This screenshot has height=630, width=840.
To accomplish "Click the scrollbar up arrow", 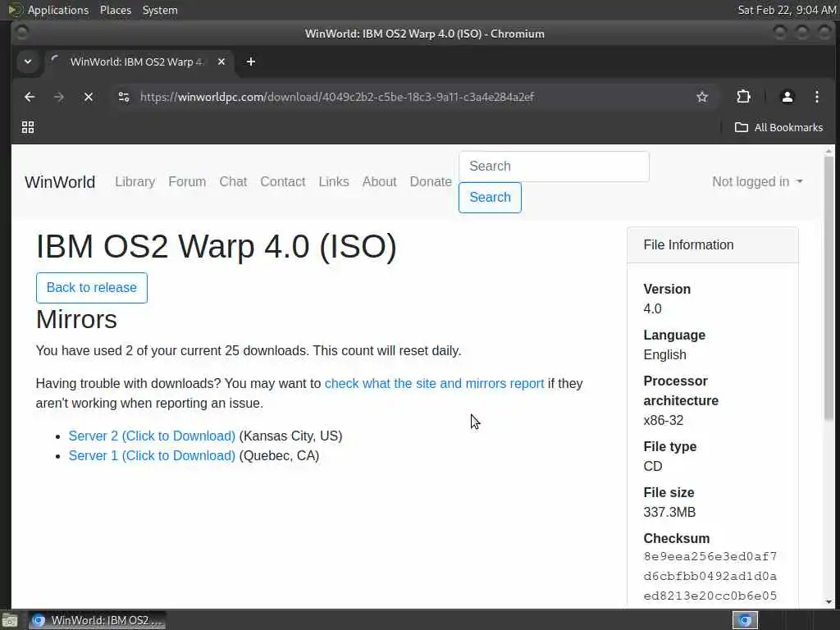I will point(829,151).
